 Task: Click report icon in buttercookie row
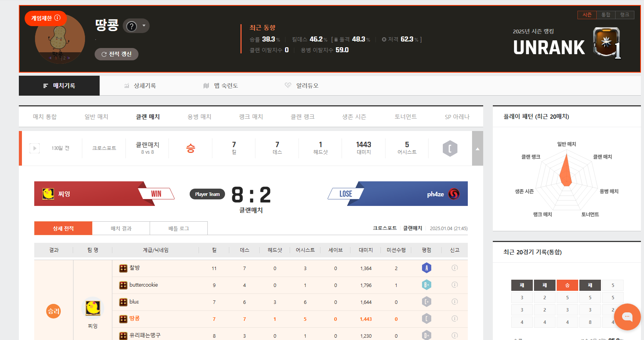click(x=454, y=285)
